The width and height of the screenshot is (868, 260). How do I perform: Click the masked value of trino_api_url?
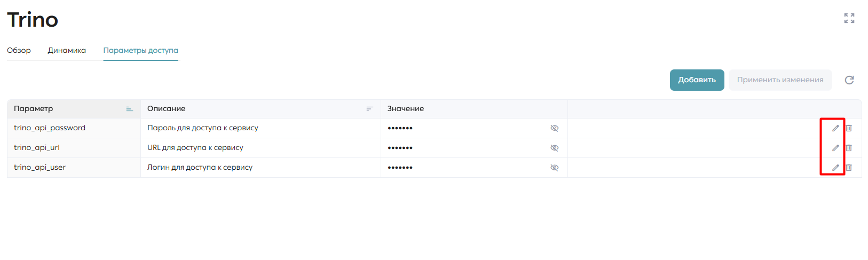click(400, 148)
